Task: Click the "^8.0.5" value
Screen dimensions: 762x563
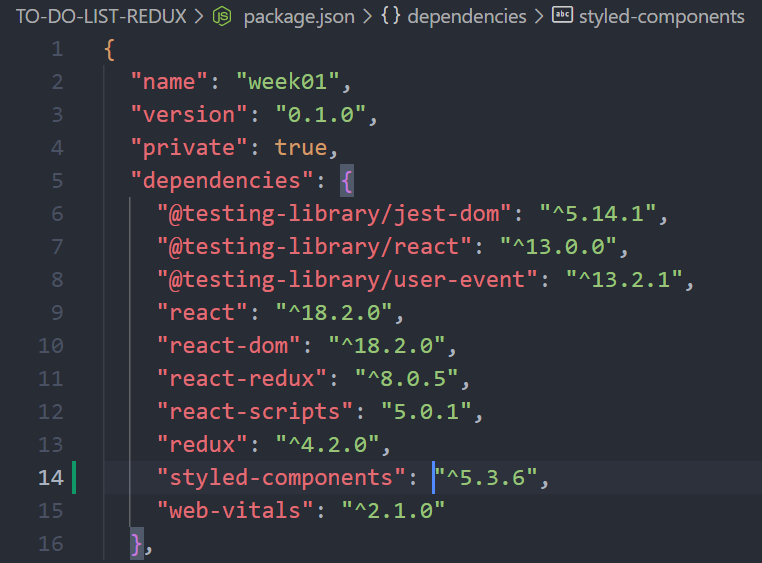Action: (x=407, y=379)
